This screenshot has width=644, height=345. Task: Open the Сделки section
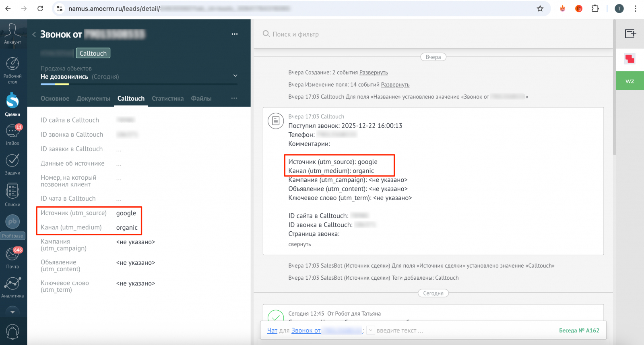[12, 104]
